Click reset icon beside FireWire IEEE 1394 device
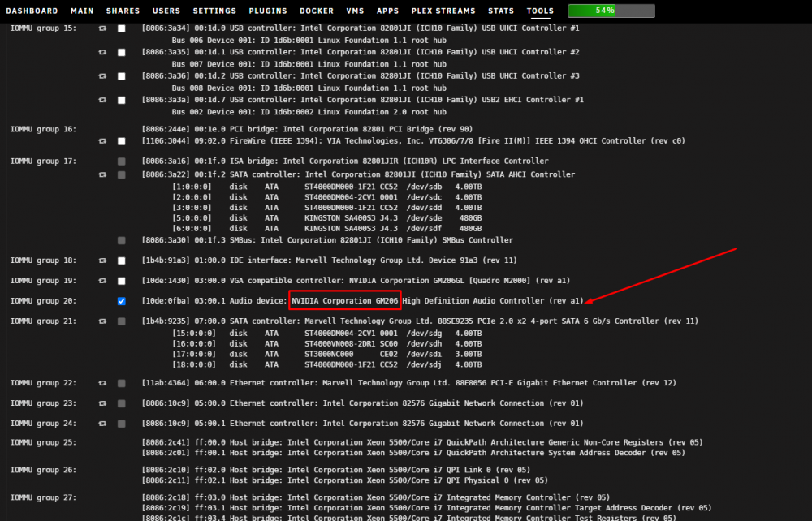Image resolution: width=812 pixels, height=521 pixels. 102,141
